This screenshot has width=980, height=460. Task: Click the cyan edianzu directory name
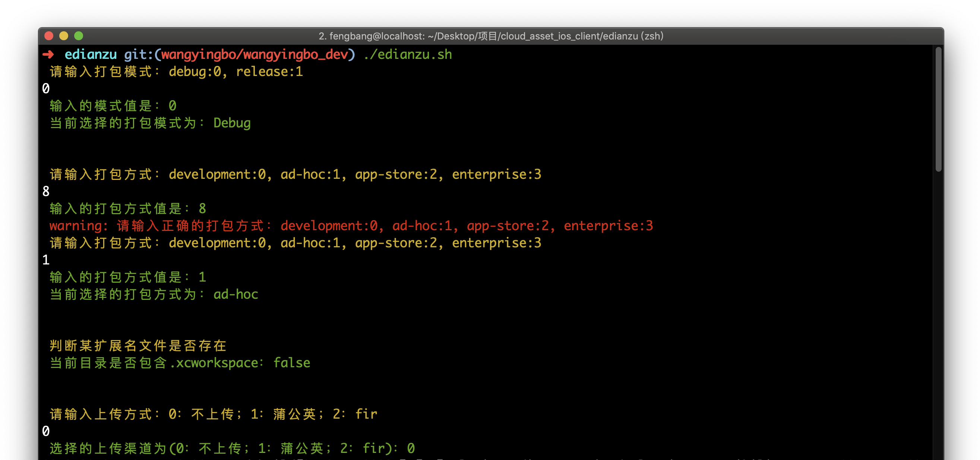(91, 54)
